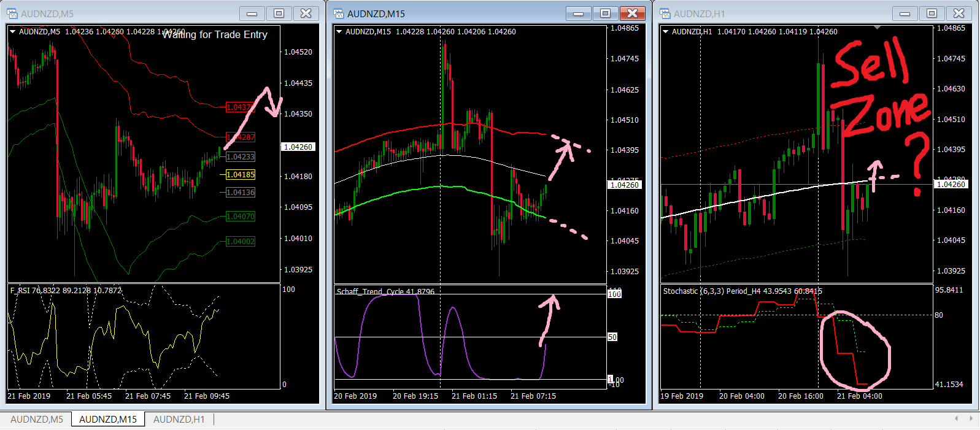Select the AUDNZD,M15 bottom tab
The height and width of the screenshot is (430, 980).
108,420
